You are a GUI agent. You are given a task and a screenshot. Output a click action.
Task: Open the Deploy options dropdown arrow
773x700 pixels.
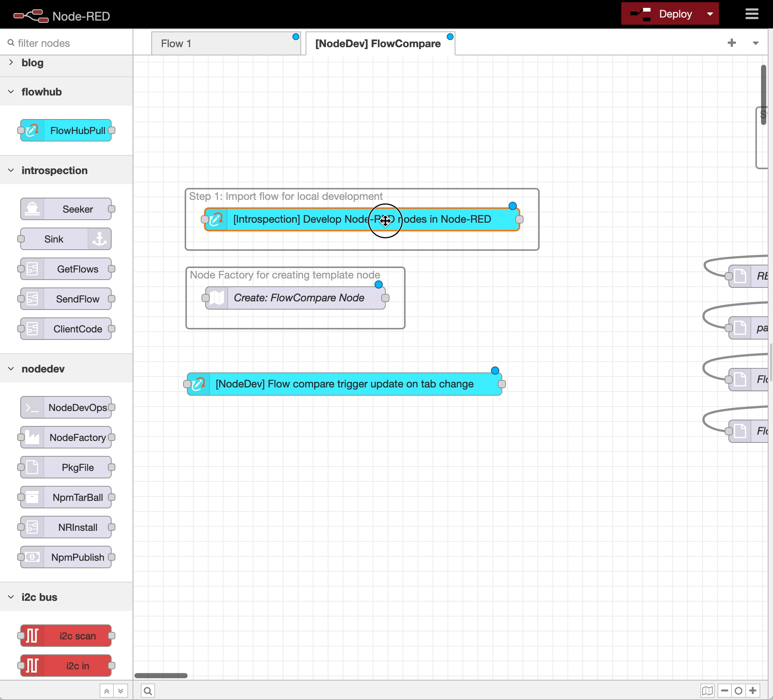(x=710, y=14)
